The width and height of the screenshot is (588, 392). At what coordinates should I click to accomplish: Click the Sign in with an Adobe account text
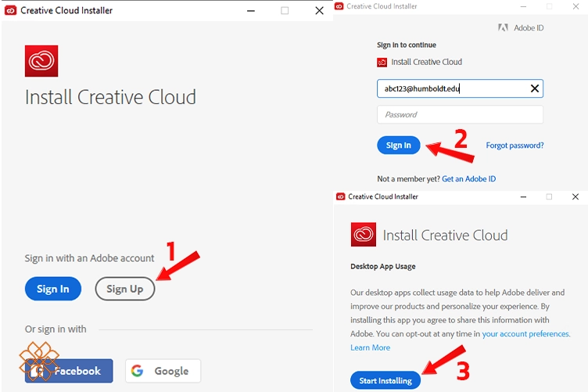pyautogui.click(x=89, y=258)
